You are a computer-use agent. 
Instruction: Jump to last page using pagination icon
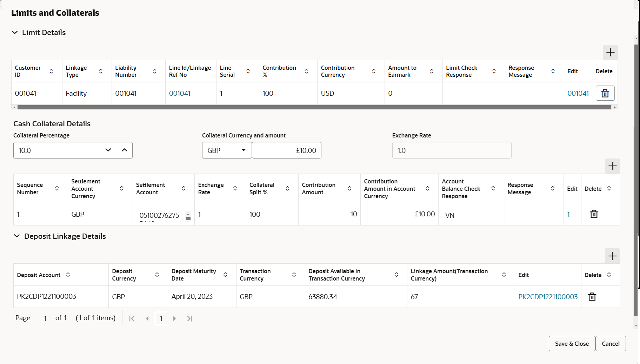[189, 318]
